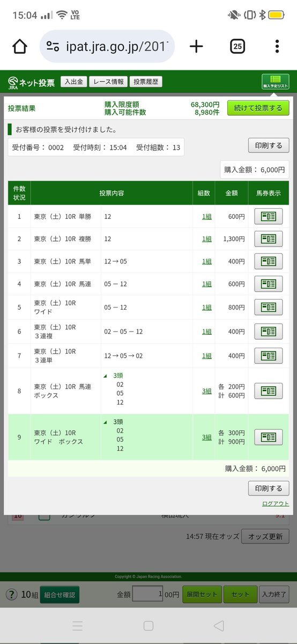
Task: Show ticket for row 3 馬単 bet
Action: pyautogui.click(x=268, y=261)
